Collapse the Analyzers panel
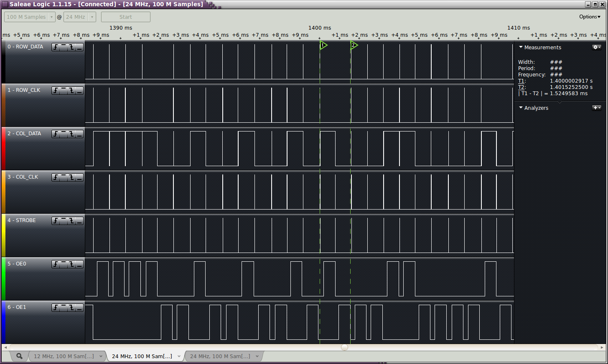Viewport: 608px width, 364px height. (521, 108)
